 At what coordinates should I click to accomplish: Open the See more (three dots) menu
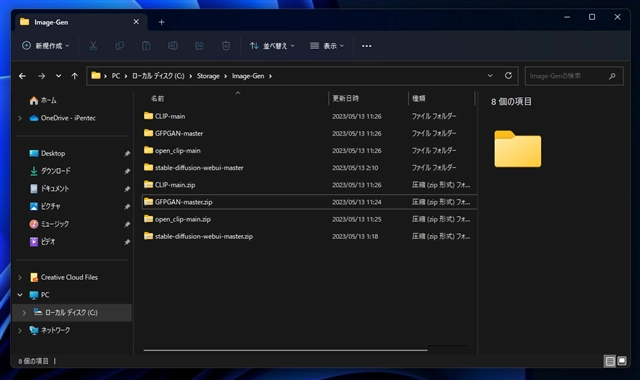click(x=367, y=46)
